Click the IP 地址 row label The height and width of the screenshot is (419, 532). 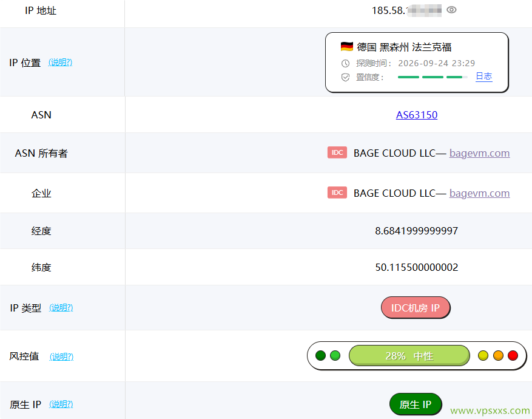tap(41, 10)
